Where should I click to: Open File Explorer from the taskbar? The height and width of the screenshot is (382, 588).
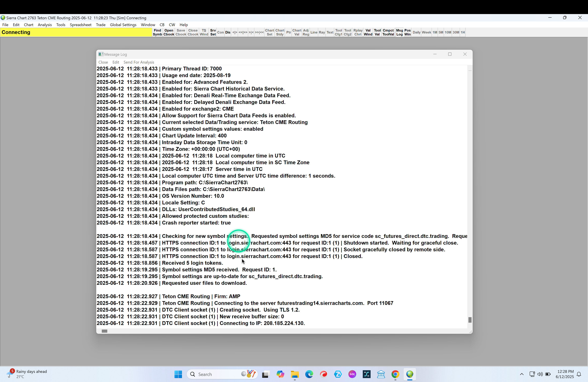pos(294,374)
